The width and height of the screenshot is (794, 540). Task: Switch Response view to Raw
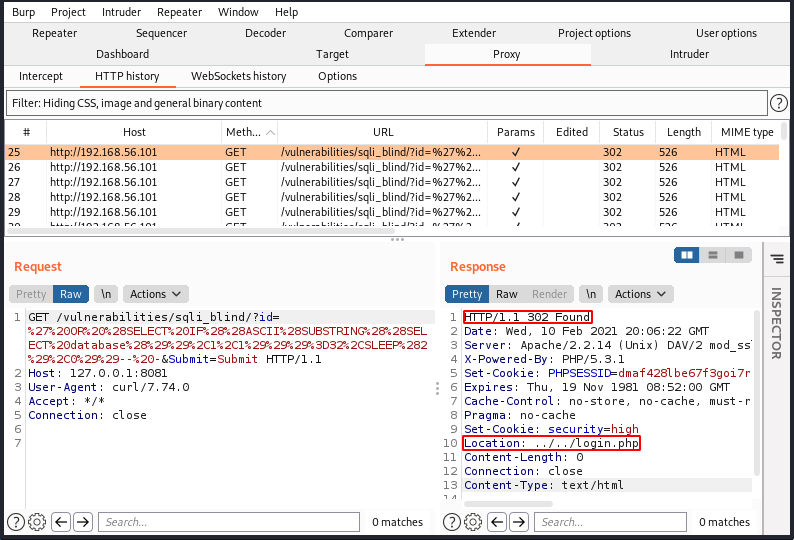[507, 294]
